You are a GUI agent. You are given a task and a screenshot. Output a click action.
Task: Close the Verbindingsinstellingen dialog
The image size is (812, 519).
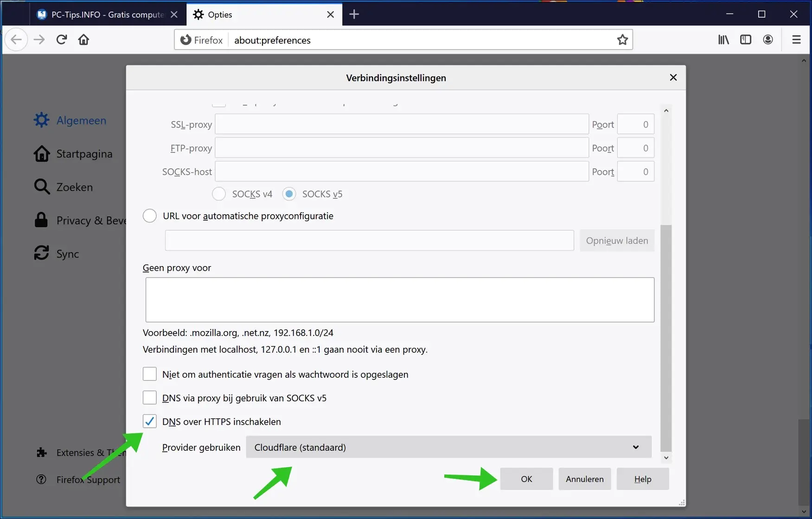(673, 77)
